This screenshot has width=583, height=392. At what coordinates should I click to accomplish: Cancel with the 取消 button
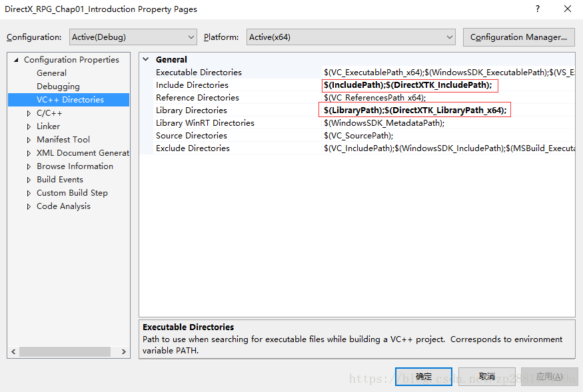[487, 377]
